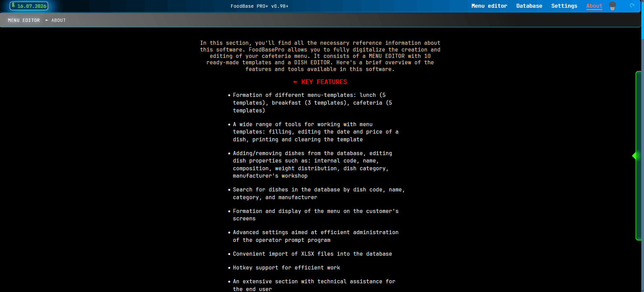The image size is (644, 292).
Task: Click the 'Formation and display of the menu' bullet
Action: [x=315, y=215]
